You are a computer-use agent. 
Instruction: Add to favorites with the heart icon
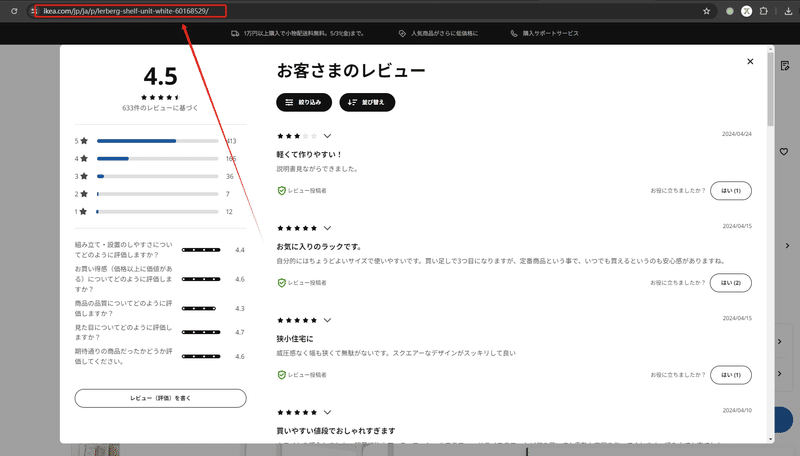[784, 151]
